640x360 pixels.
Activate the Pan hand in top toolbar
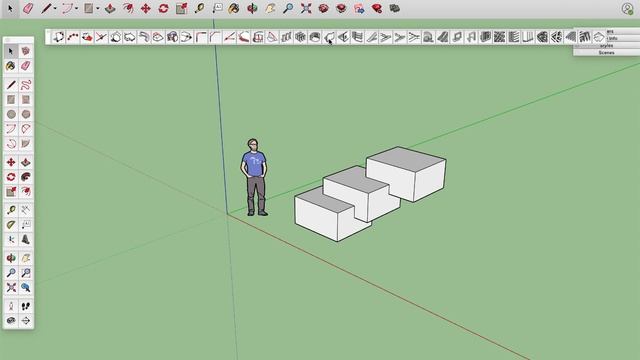coord(270,8)
